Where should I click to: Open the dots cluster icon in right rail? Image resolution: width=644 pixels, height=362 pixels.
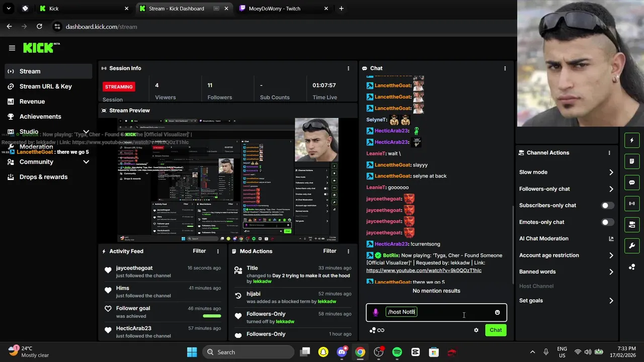(x=632, y=267)
